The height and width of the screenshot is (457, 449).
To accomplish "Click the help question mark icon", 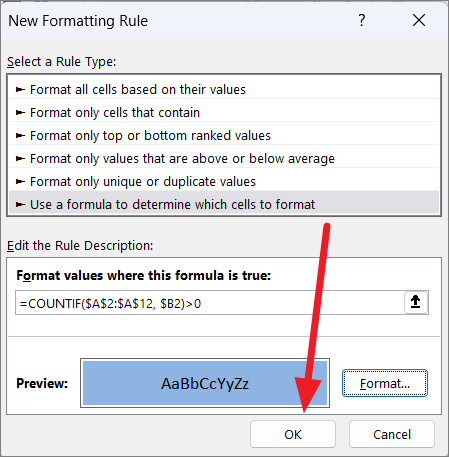I will click(362, 20).
